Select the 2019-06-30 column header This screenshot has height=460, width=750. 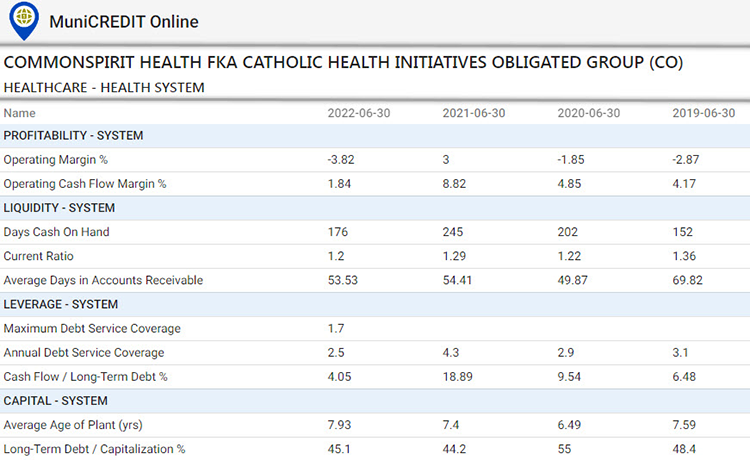[704, 113]
